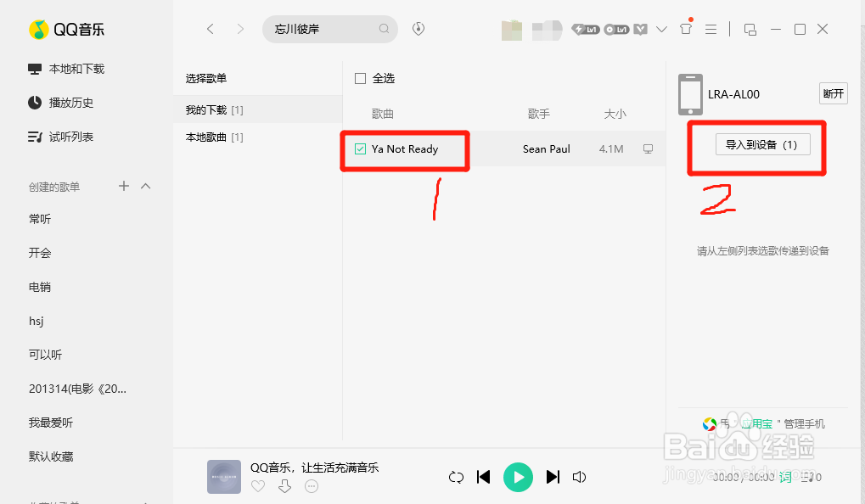This screenshot has height=504, width=865.
Task: Check the 全选 select-all checkbox
Action: coord(360,77)
